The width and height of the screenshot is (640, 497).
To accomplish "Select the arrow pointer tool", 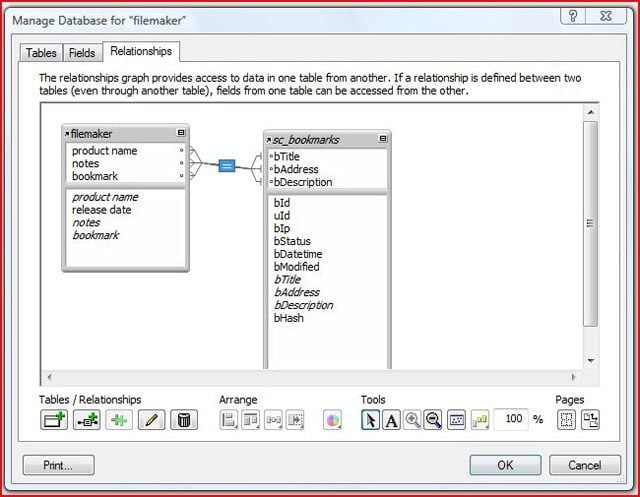I will 371,420.
